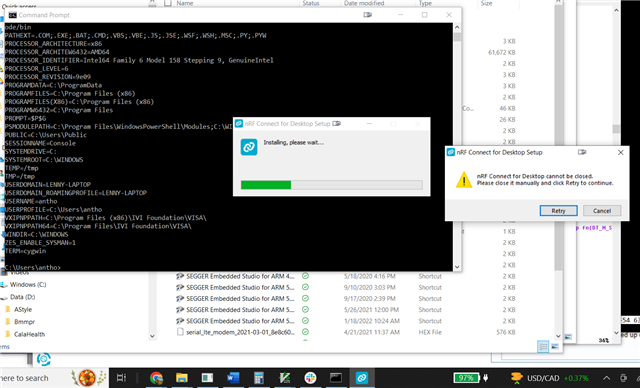Sort File Explorer by the Date modified column

coord(364,3)
